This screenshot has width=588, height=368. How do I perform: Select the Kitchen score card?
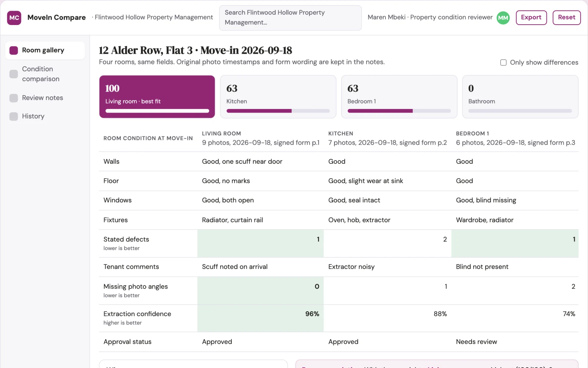(x=278, y=97)
